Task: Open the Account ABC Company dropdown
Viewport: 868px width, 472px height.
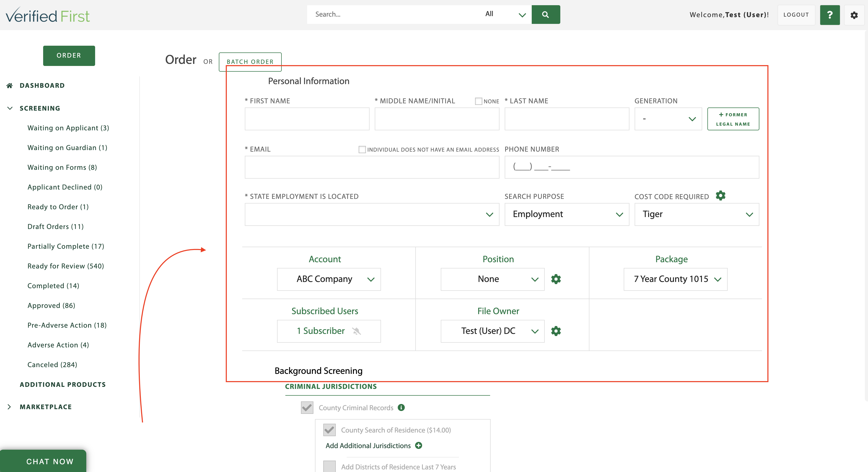Action: click(x=329, y=279)
